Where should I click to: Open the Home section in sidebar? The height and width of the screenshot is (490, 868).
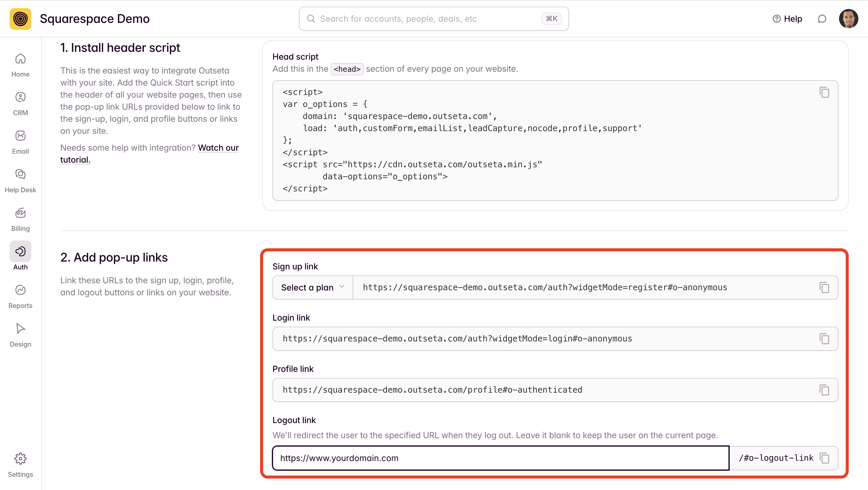coord(20,65)
